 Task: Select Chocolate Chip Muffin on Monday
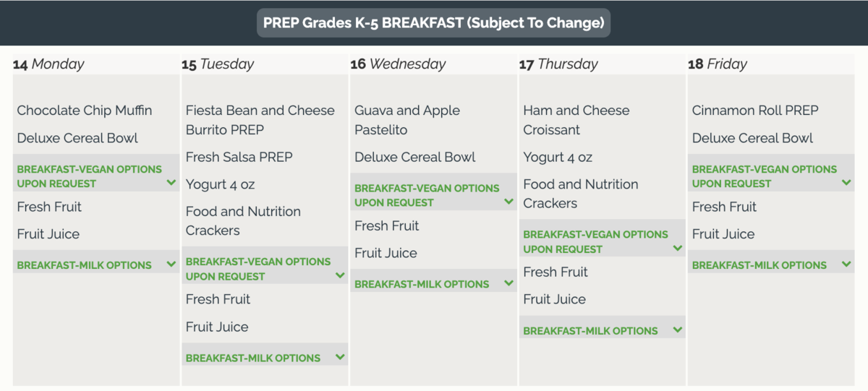pos(85,111)
